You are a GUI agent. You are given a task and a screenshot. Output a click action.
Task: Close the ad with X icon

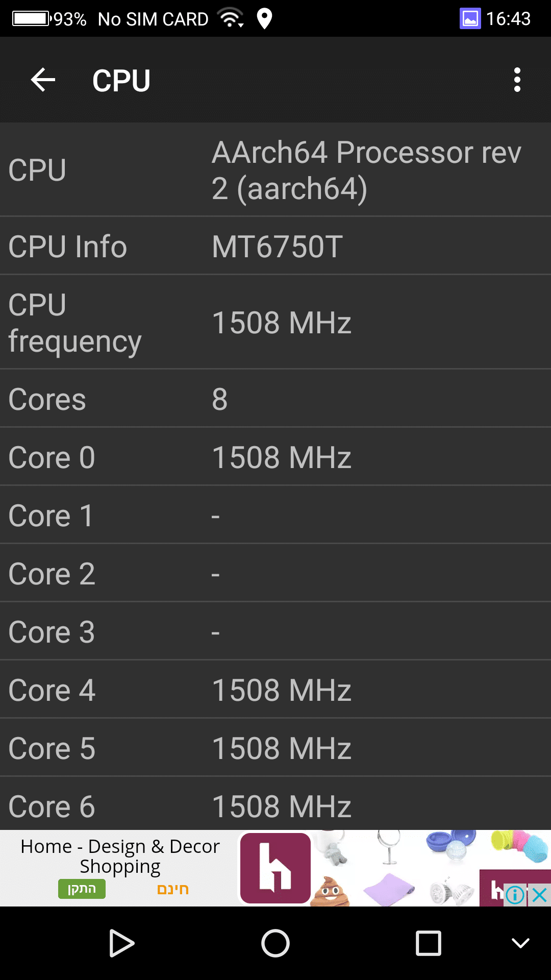pyautogui.click(x=540, y=895)
